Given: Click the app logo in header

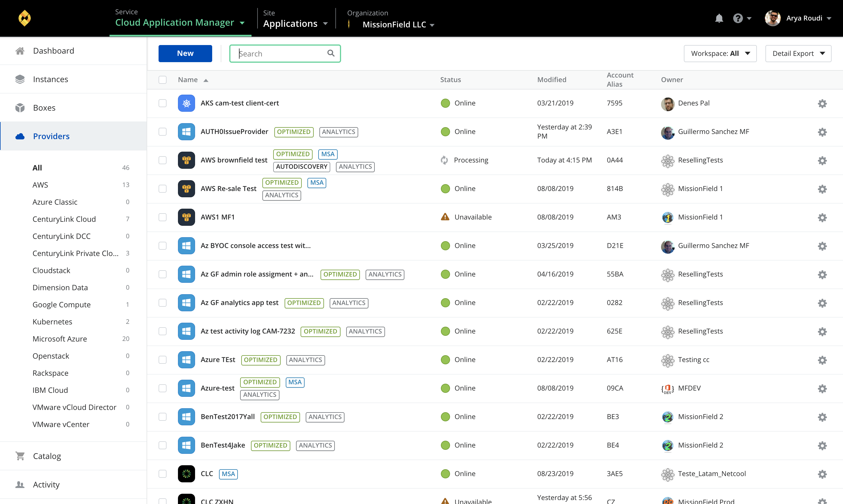Looking at the screenshot, I should point(25,18).
